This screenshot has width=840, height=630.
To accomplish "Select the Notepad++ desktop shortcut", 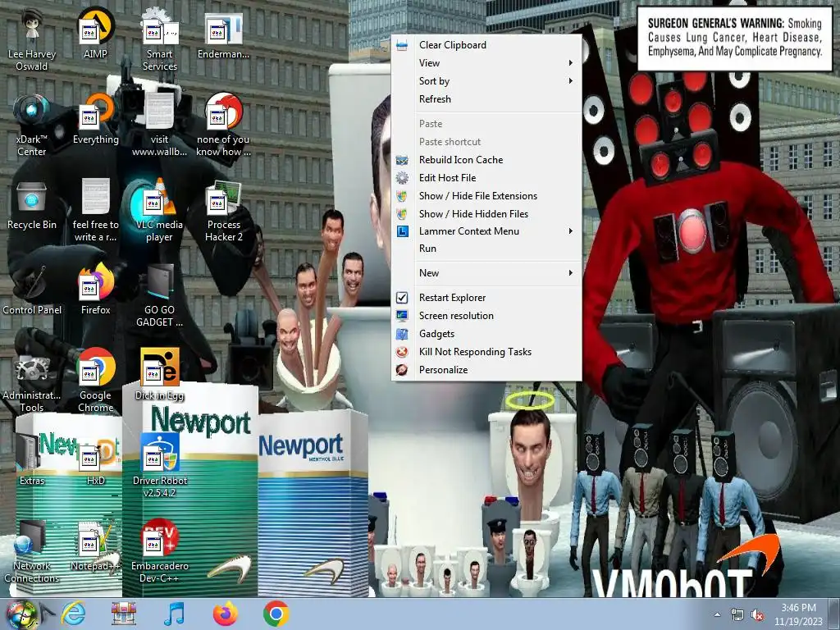I will (x=95, y=546).
